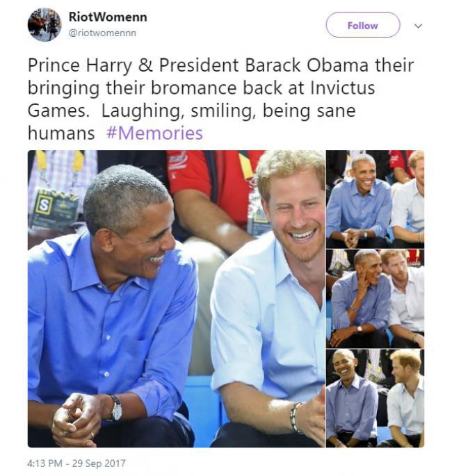
Task: Click the 4:13 PM time link
Action: [x=45, y=463]
